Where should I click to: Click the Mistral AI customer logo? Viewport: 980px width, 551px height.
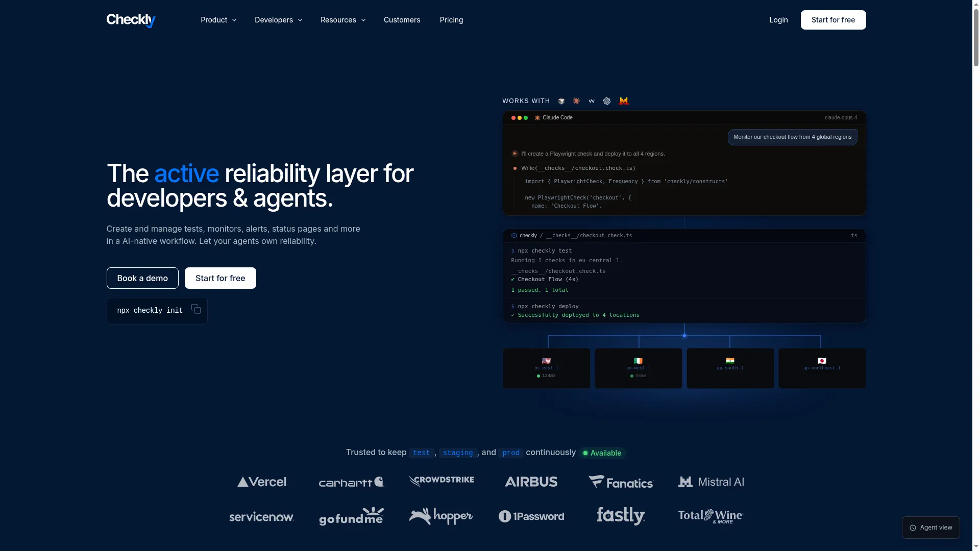click(x=711, y=482)
